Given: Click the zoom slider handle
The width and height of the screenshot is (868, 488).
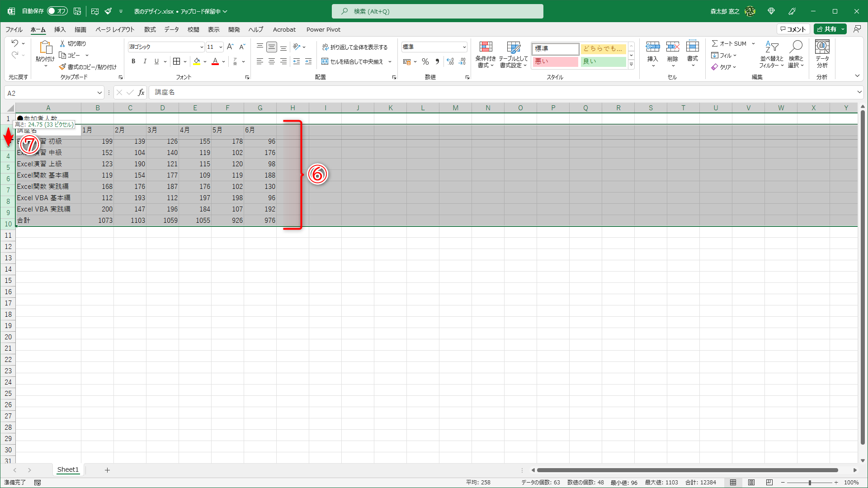Looking at the screenshot, I should pos(809,483).
